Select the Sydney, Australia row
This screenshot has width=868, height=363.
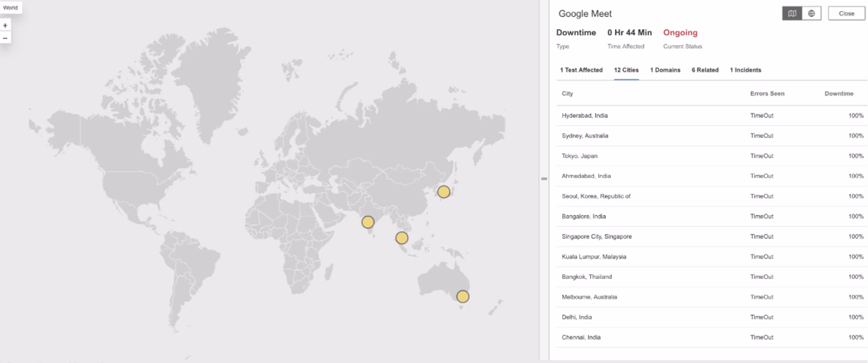click(712, 136)
